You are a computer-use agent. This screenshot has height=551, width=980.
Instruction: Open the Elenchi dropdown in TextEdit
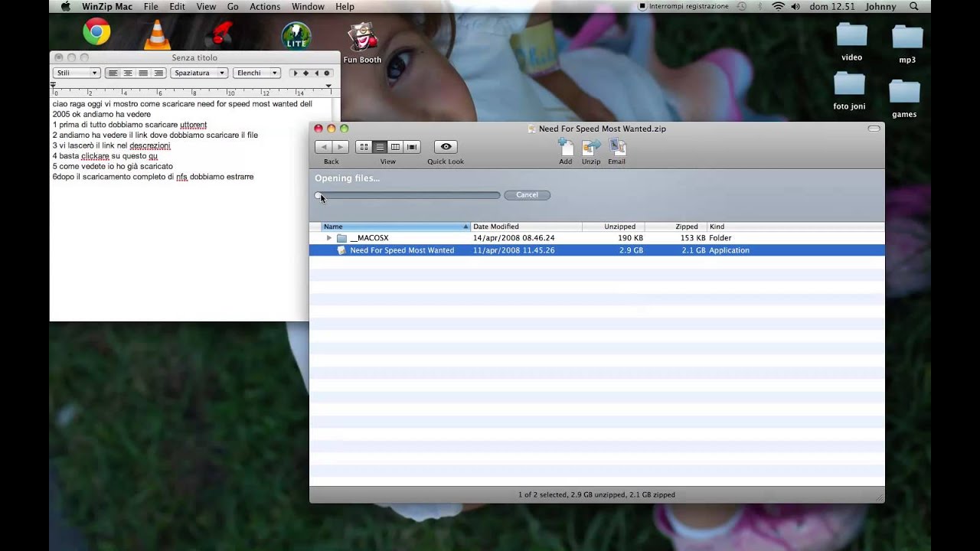pos(256,73)
